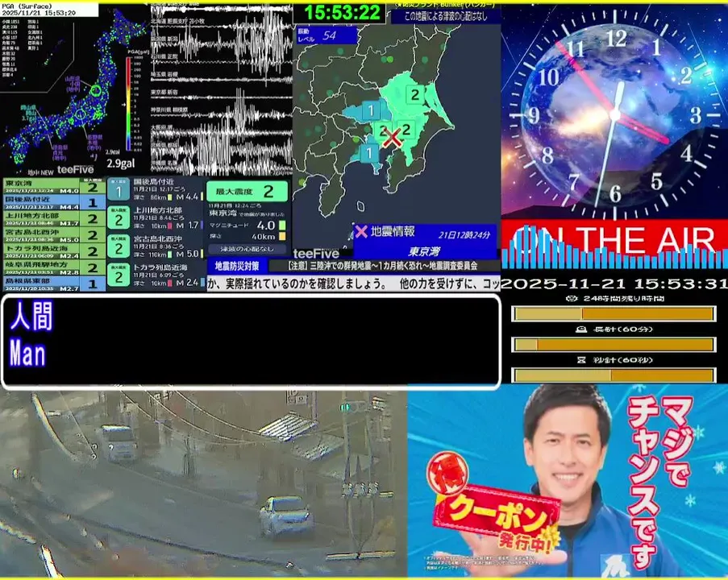The image size is (728, 580).
Task: Click the yellow square beside depth 40km
Action: tap(282, 237)
